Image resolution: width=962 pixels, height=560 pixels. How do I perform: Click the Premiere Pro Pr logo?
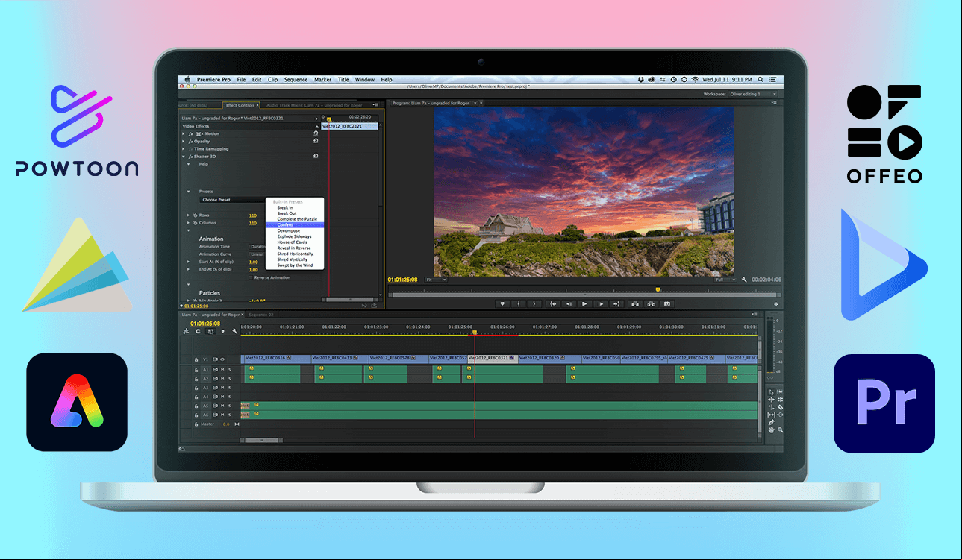point(884,403)
